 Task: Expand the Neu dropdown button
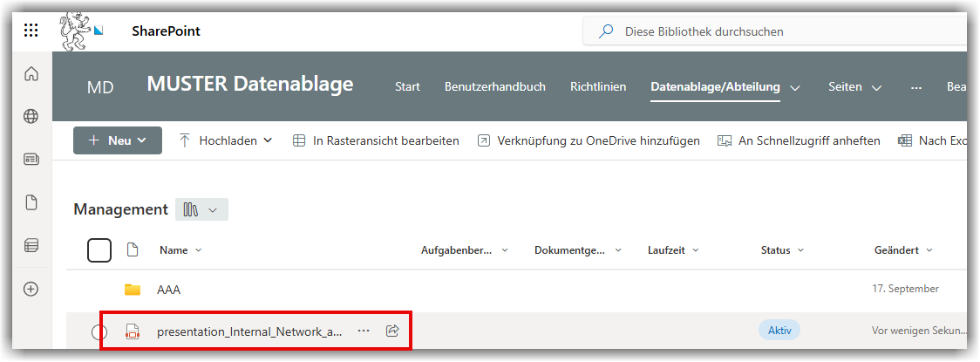pyautogui.click(x=118, y=140)
